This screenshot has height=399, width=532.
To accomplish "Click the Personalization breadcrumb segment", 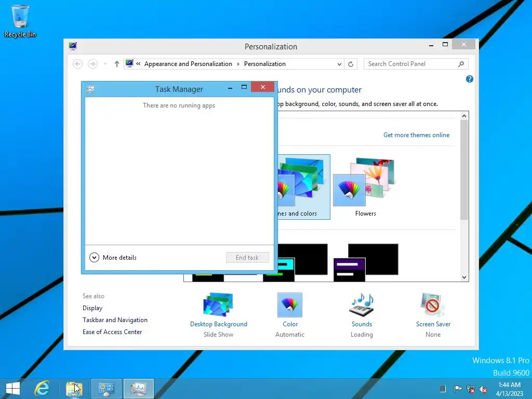I will click(265, 64).
